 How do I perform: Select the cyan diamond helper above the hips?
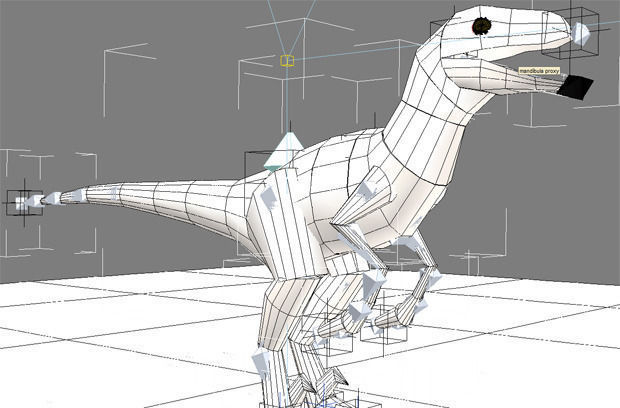[x=284, y=153]
